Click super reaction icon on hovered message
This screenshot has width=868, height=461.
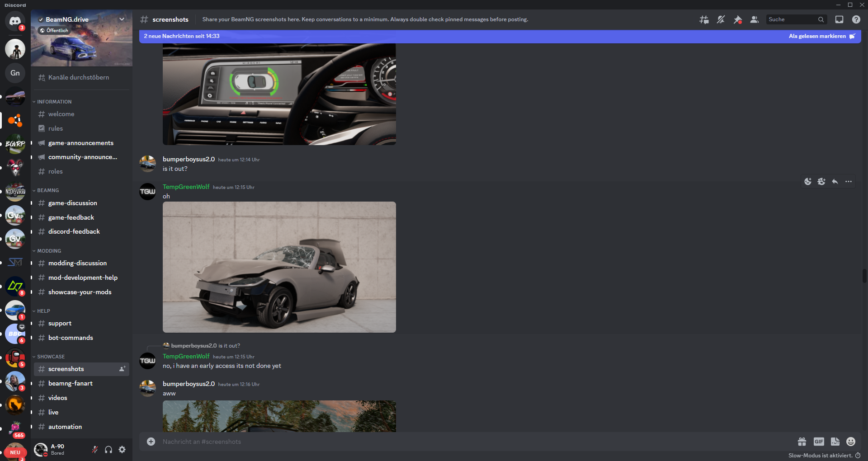point(821,182)
